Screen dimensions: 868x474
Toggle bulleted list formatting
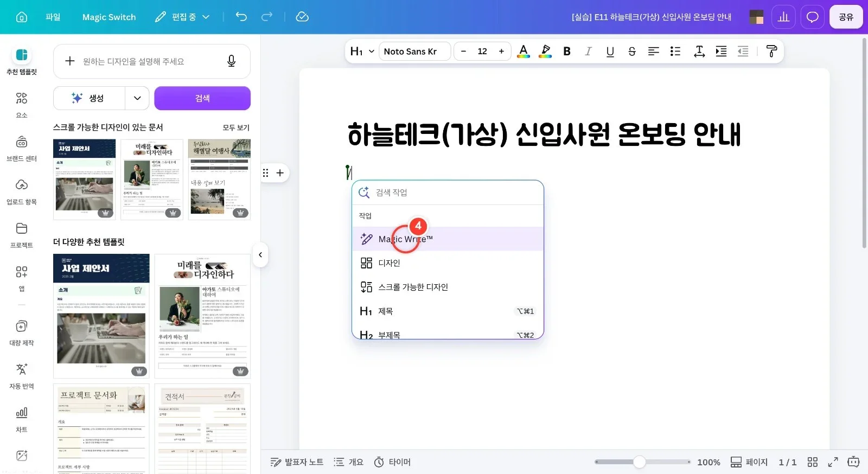pyautogui.click(x=675, y=51)
